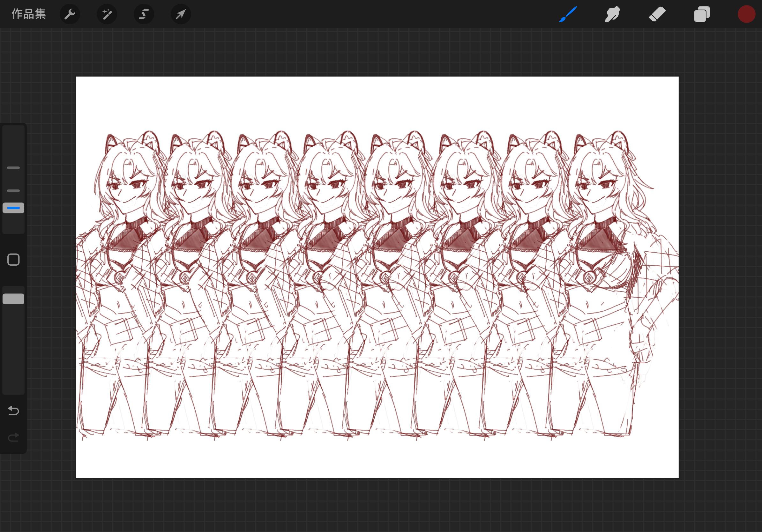The image size is (762, 532).
Task: Activate the Selection S-shaped tool
Action: (x=144, y=14)
